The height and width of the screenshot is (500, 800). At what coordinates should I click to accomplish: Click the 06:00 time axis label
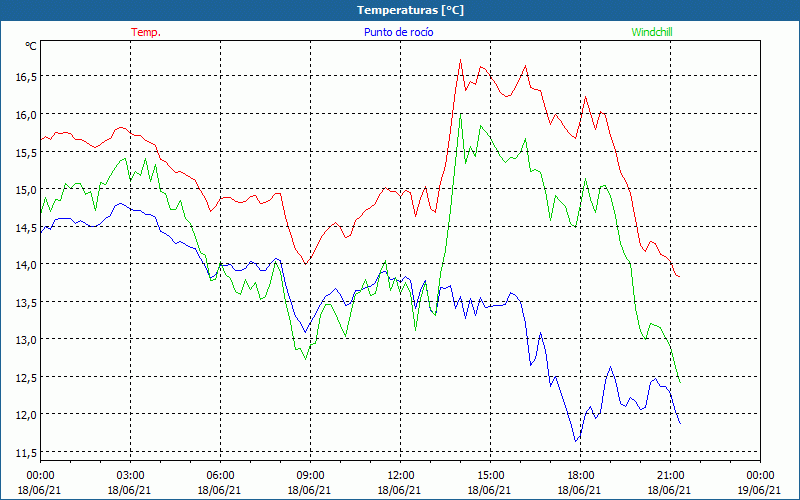tap(220, 476)
